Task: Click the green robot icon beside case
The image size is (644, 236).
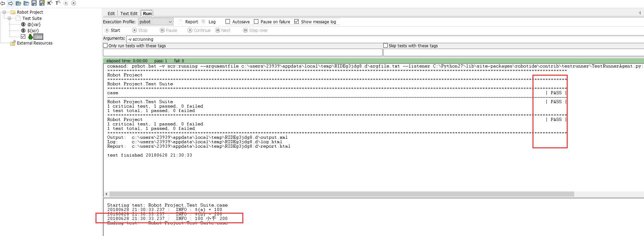Action: coord(30,37)
